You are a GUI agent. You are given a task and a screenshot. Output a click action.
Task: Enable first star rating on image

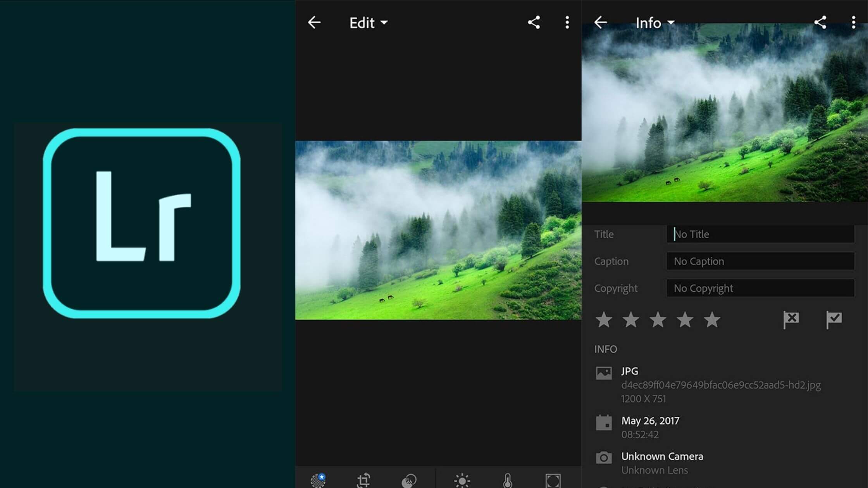point(603,320)
